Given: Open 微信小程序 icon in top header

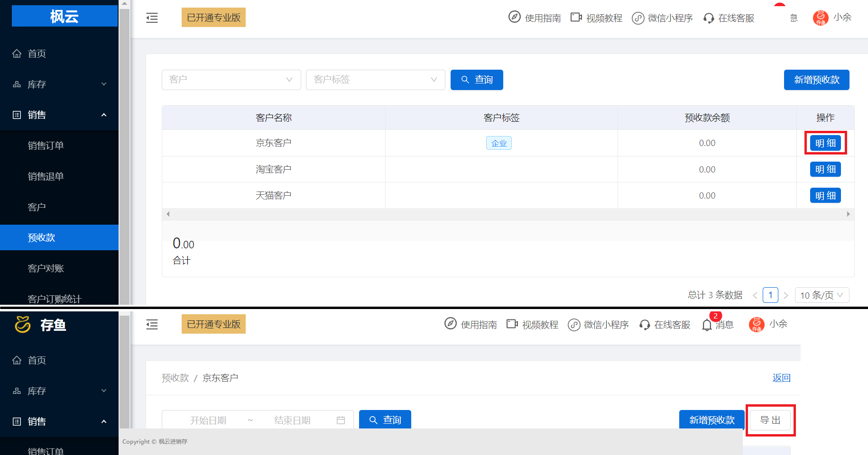Looking at the screenshot, I should click(x=638, y=18).
